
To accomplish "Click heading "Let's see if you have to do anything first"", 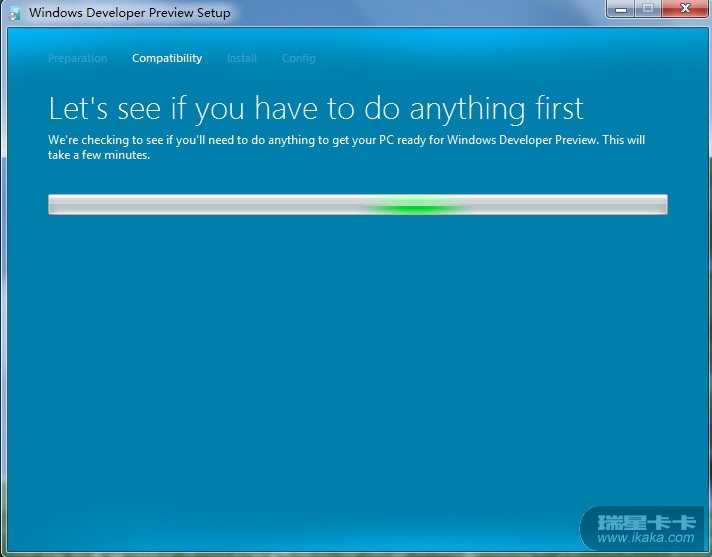I will point(316,108).
